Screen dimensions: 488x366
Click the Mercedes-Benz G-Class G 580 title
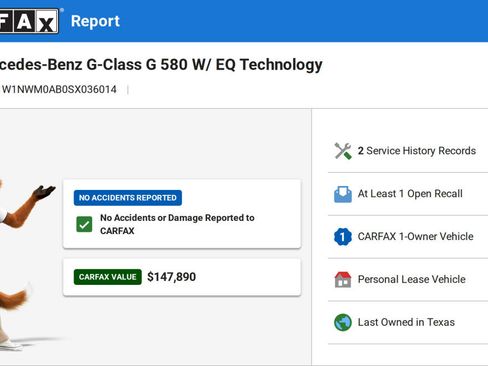pos(161,65)
